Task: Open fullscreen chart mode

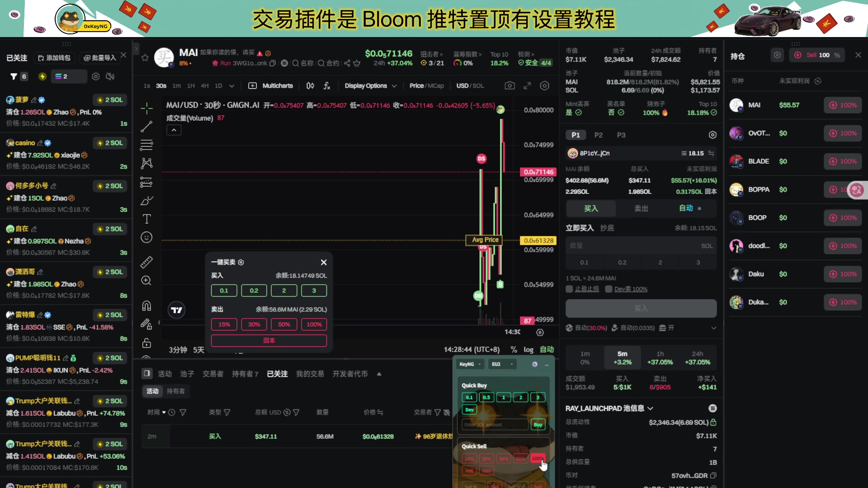Action: coord(527,86)
